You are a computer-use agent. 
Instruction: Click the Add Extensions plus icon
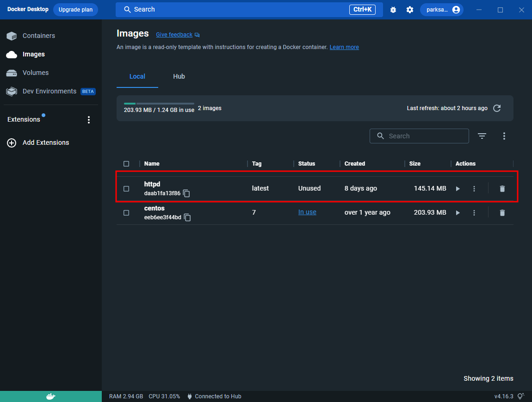tap(12, 143)
